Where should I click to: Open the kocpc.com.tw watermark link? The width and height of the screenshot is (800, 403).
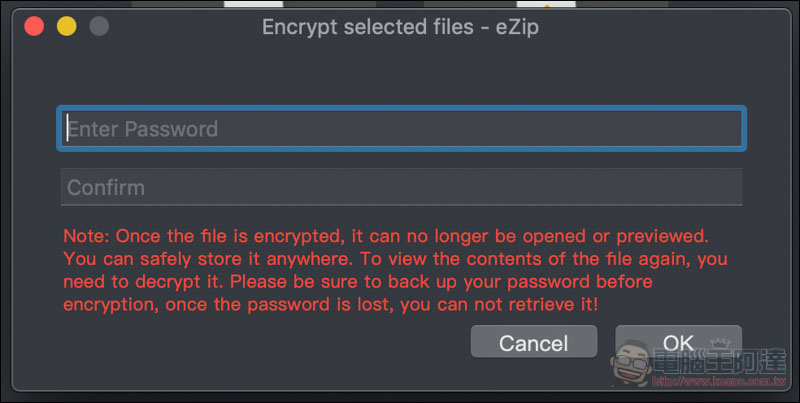pos(719,381)
